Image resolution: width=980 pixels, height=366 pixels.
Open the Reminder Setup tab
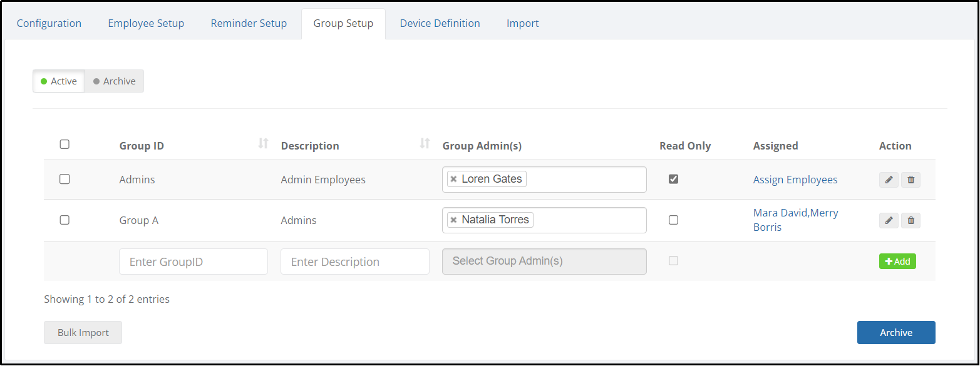pyautogui.click(x=249, y=23)
